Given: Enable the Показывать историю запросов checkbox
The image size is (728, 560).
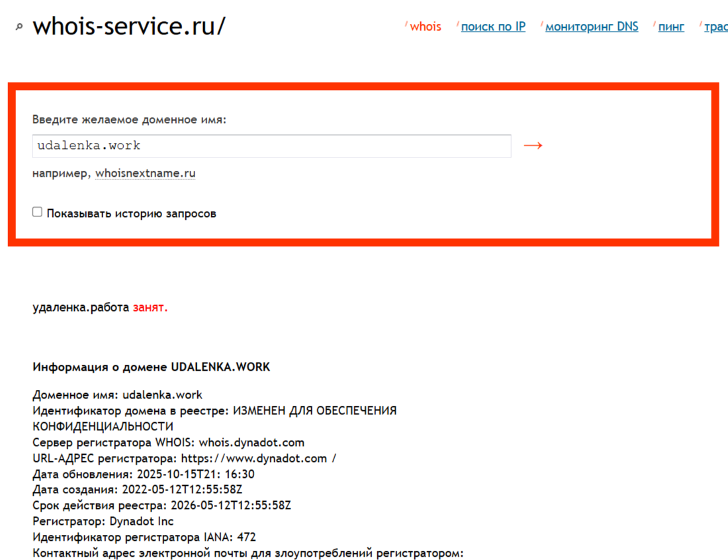Looking at the screenshot, I should coord(38,212).
